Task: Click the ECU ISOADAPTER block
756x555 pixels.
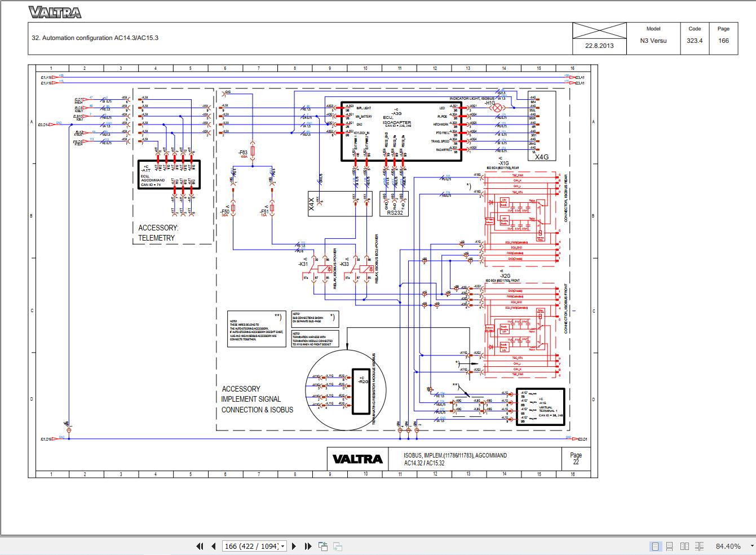Action: pos(401,131)
